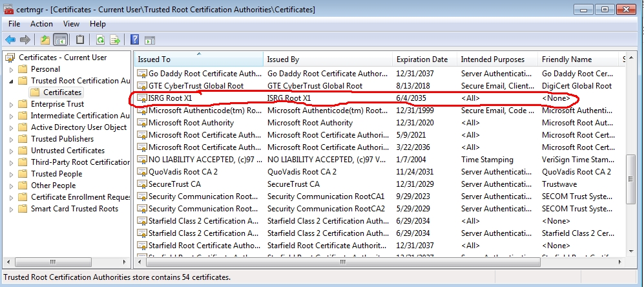Expand the Certificate Enrollment Requests node
This screenshot has width=644, height=287.
[11, 197]
